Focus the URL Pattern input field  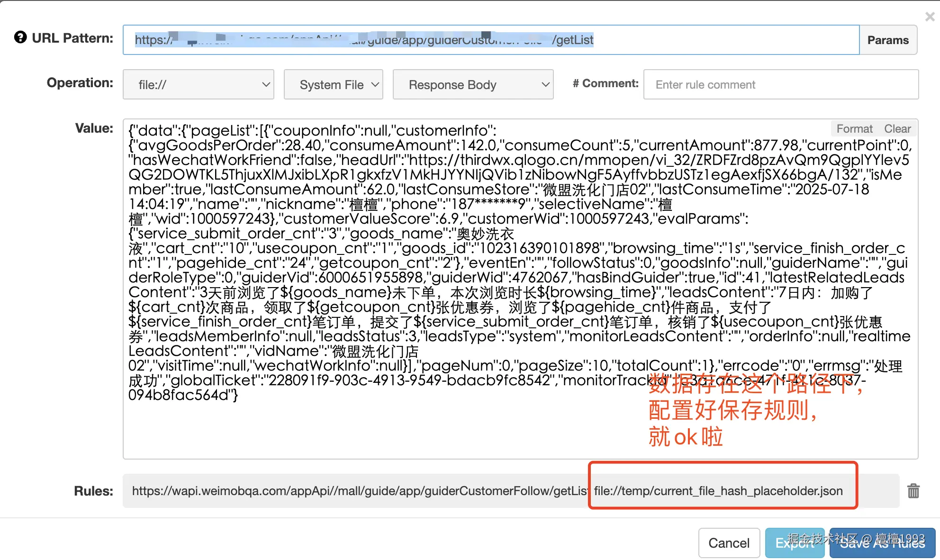[x=490, y=40]
